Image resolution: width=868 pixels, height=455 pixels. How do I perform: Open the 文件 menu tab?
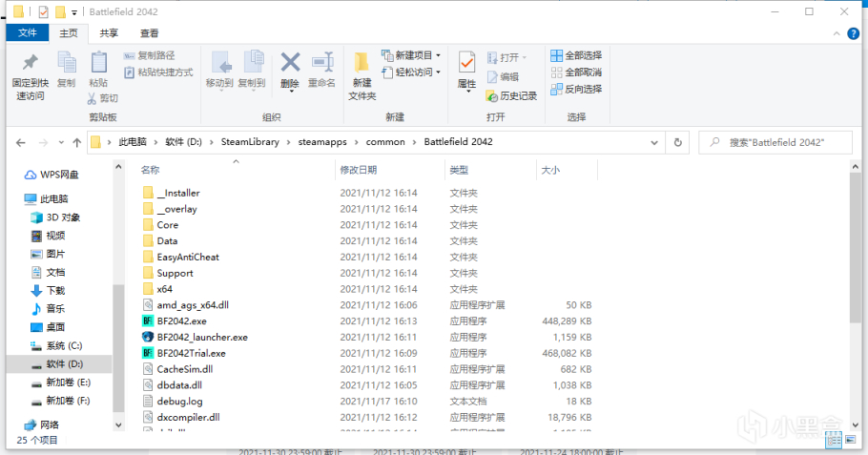(x=28, y=33)
